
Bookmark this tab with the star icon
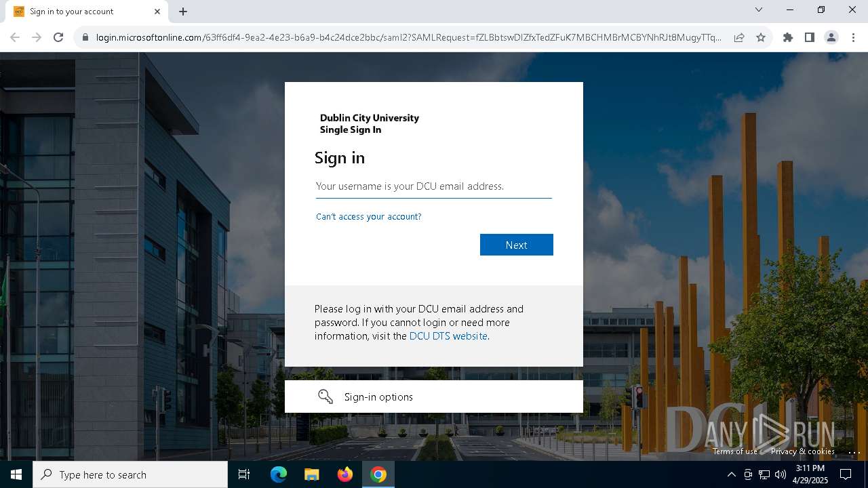pos(761,37)
